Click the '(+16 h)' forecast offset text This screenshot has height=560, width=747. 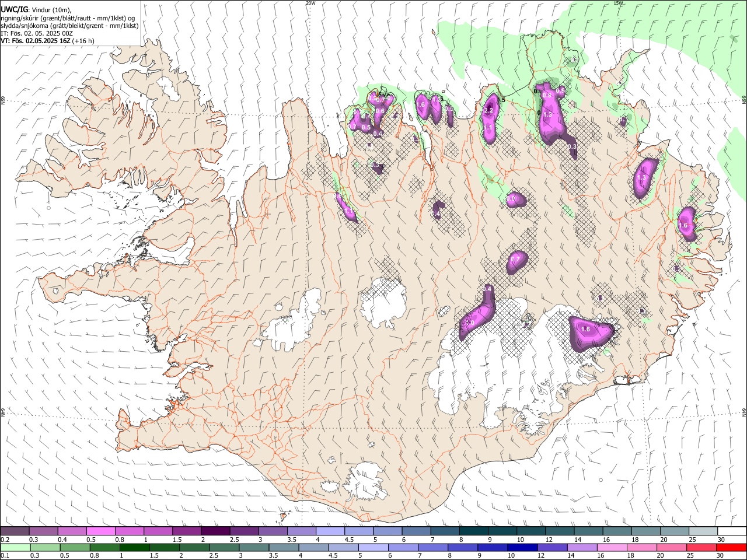click(x=83, y=41)
